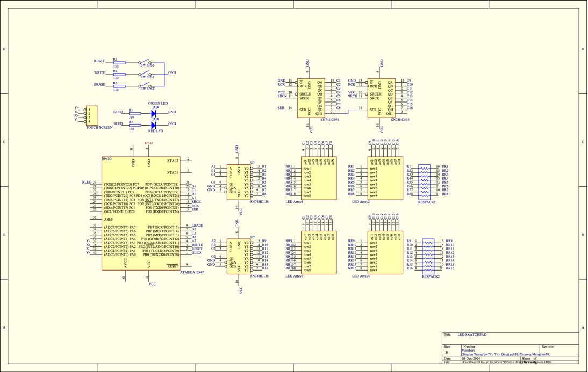The width and height of the screenshot is (588, 372).
Task: Select the GREEN LED diode symbol
Action: tap(153, 113)
